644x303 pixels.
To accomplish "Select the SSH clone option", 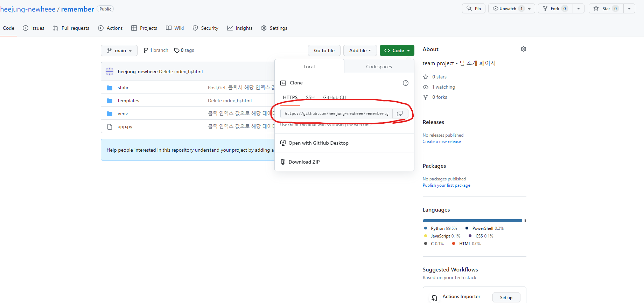I will 310,97.
